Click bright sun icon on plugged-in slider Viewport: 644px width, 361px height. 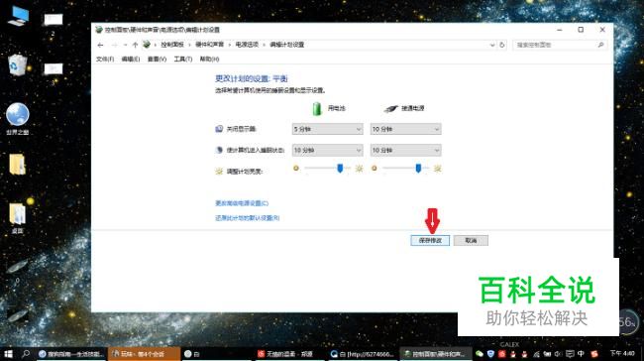[x=437, y=169]
